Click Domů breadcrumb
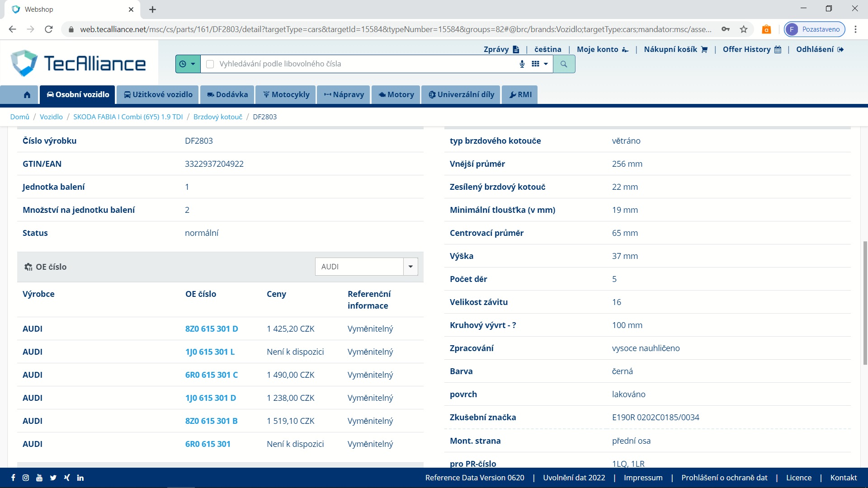Image resolution: width=868 pixels, height=488 pixels. (19, 117)
